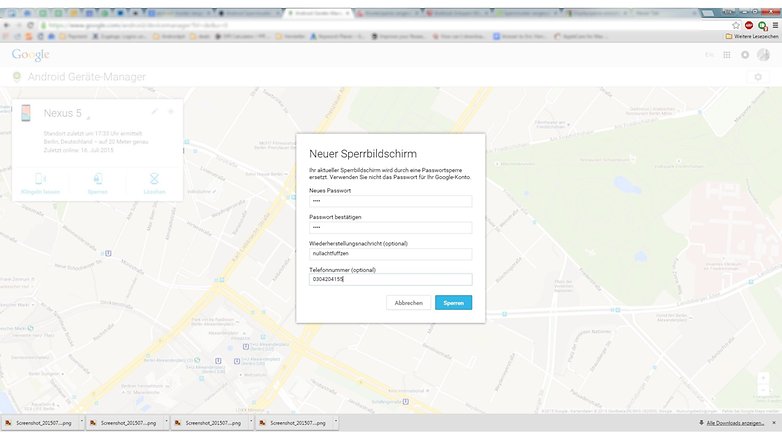
Task: Click the locate-device icon on Nexus 5 card
Action: pyautogui.click(x=171, y=112)
